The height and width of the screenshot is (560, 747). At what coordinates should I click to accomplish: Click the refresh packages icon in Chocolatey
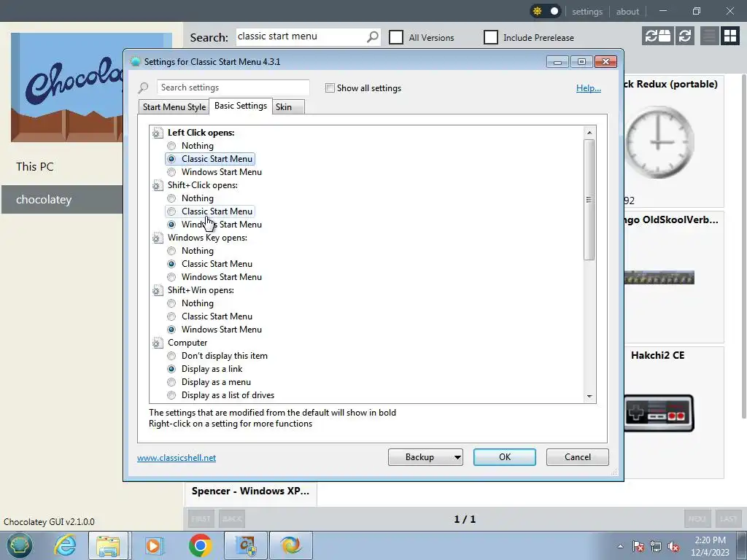(684, 36)
